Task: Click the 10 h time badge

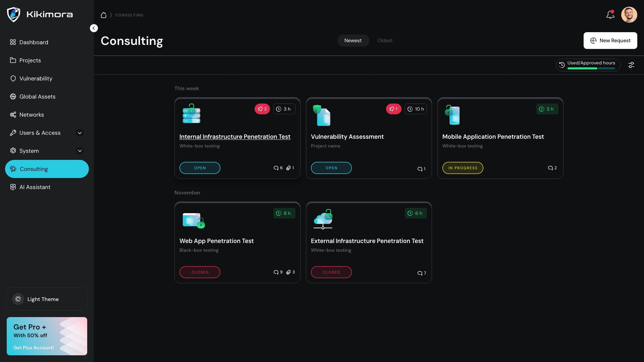Action: tap(416, 109)
